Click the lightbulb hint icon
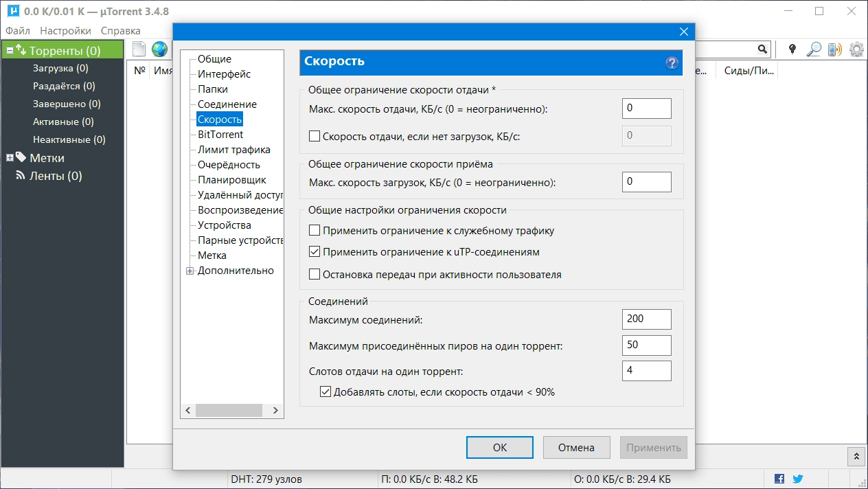The height and width of the screenshot is (489, 868). (792, 49)
